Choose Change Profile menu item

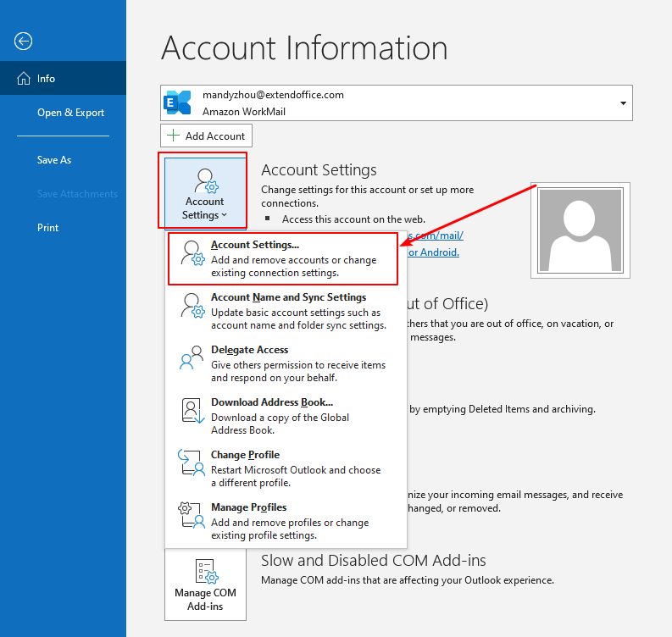[x=286, y=468]
